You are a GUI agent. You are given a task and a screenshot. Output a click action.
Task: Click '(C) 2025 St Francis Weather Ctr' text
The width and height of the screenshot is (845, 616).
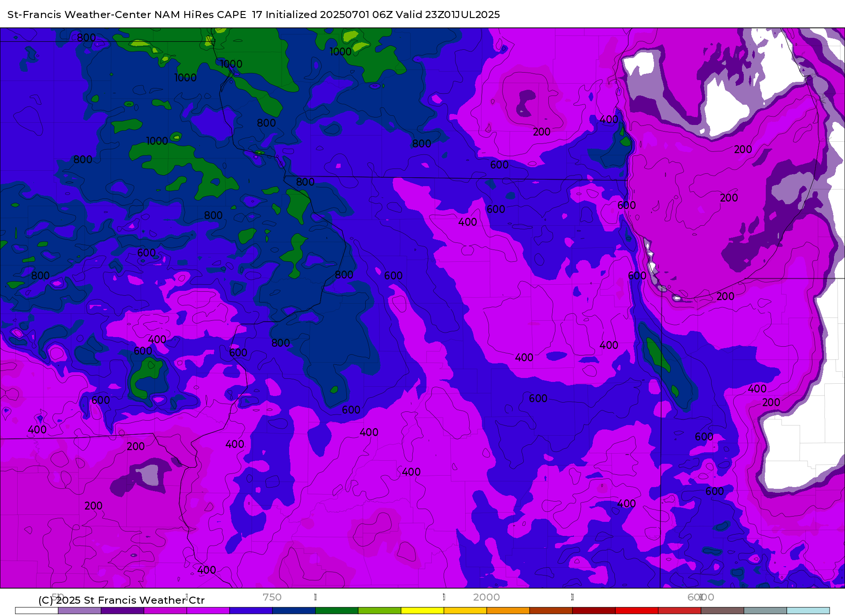pyautogui.click(x=121, y=600)
